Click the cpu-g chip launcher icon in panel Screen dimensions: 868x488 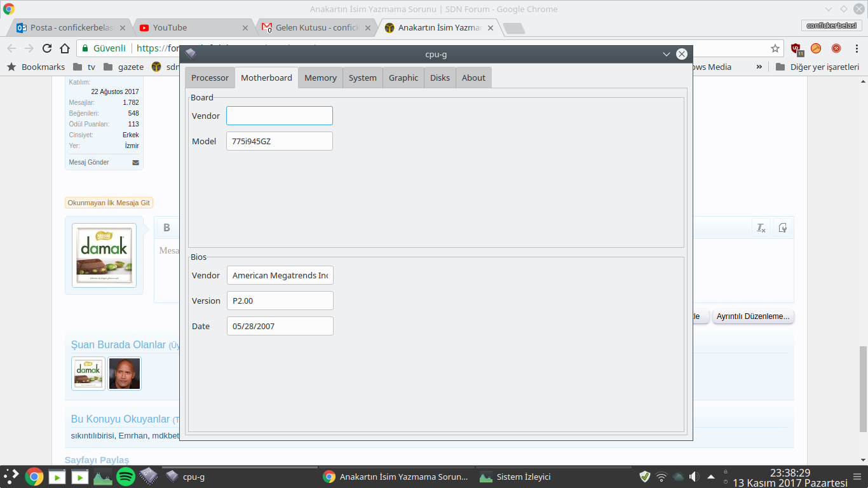[148, 477]
